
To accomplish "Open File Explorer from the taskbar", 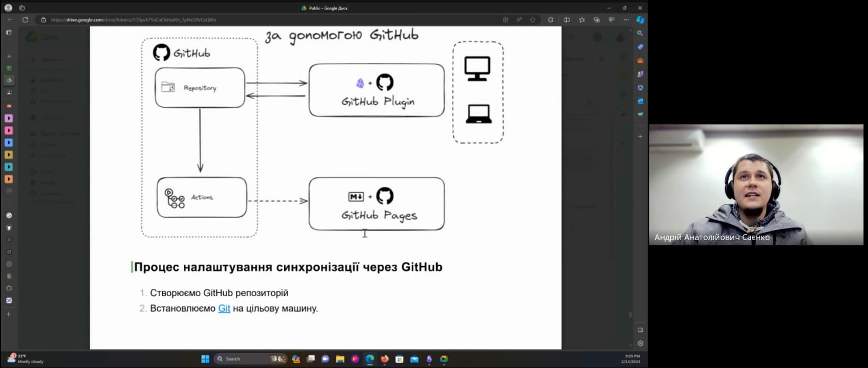I will pos(340,359).
